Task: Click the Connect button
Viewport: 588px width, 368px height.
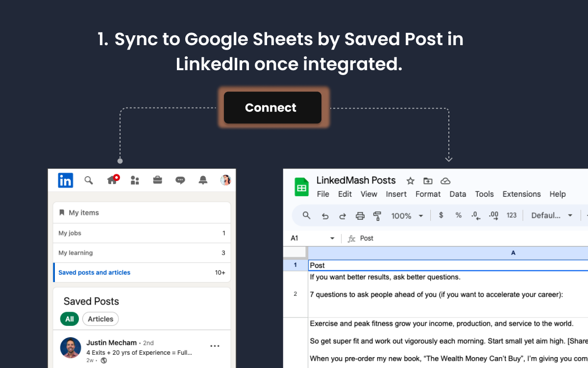Action: coord(272,107)
